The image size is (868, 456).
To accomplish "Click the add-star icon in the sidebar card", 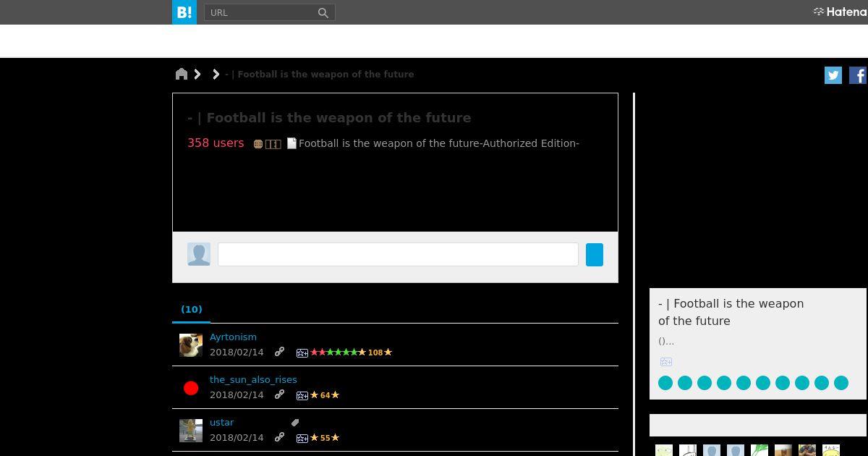I will click(666, 362).
